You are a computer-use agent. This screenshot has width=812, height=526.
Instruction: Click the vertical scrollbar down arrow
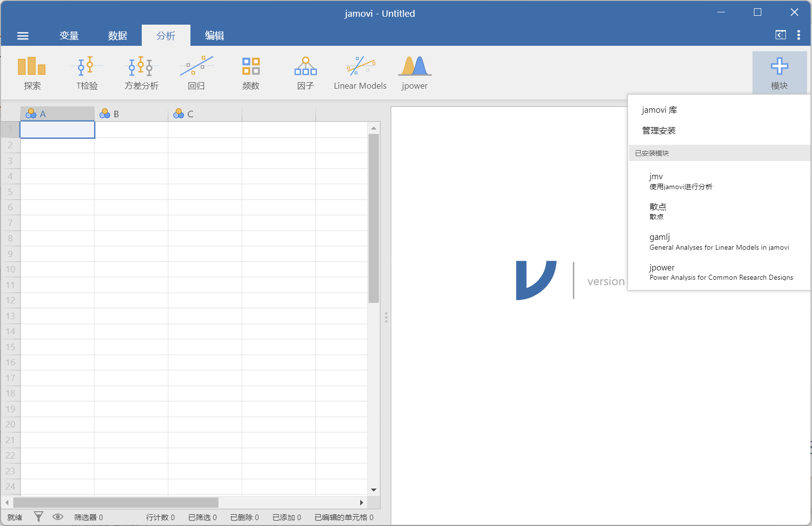(374, 490)
